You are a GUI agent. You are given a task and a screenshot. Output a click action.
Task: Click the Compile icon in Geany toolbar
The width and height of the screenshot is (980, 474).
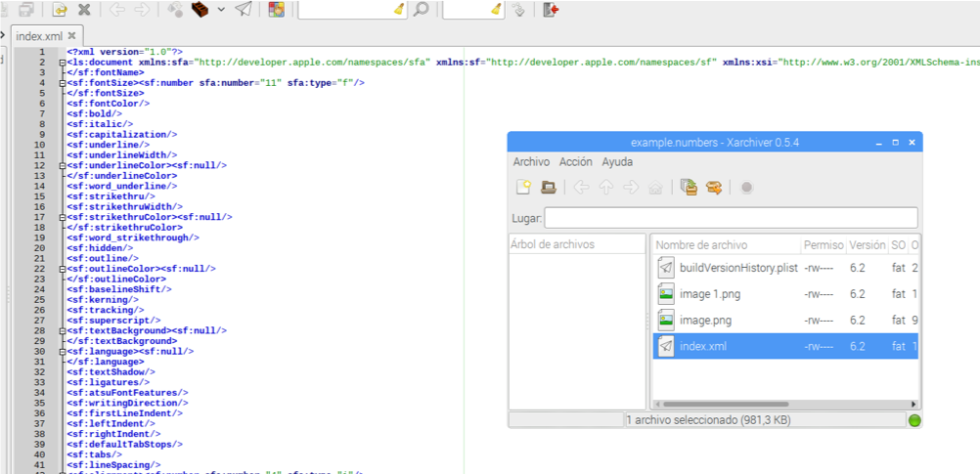pyautogui.click(x=176, y=10)
